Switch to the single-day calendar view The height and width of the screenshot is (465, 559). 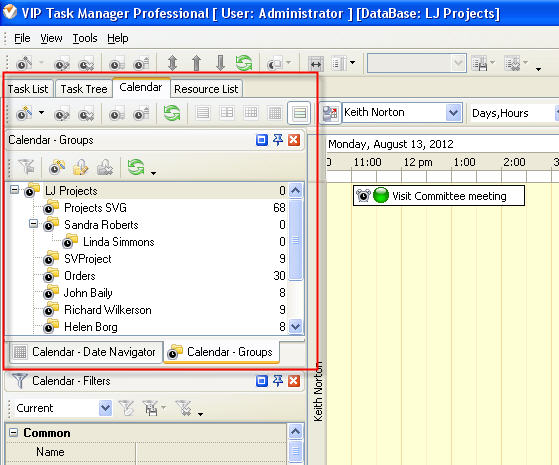point(203,113)
